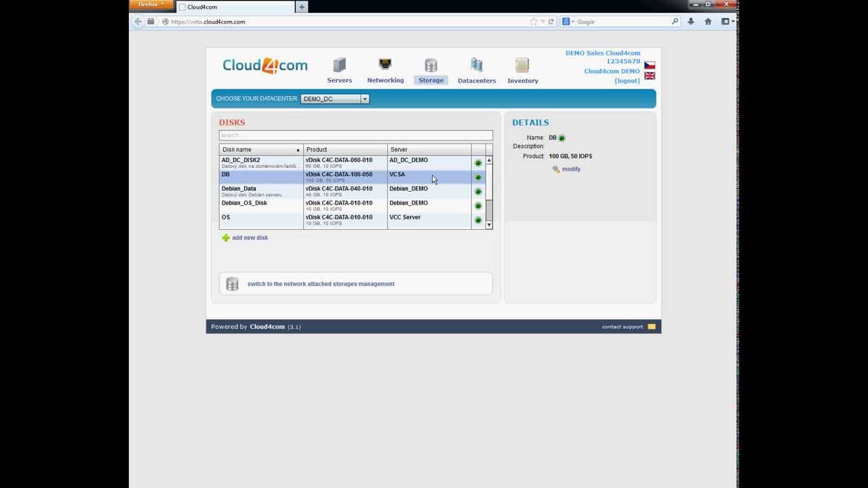Reload the page with the refresh icon

(551, 22)
